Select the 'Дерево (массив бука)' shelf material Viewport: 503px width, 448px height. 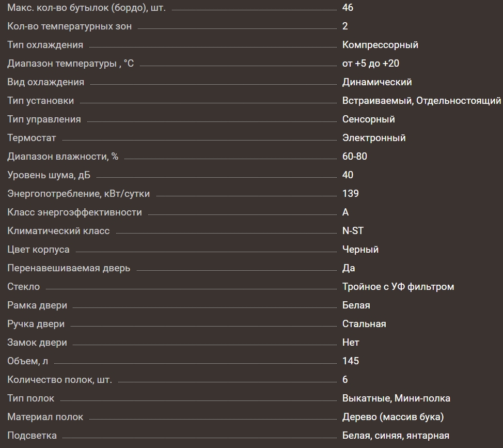click(393, 417)
